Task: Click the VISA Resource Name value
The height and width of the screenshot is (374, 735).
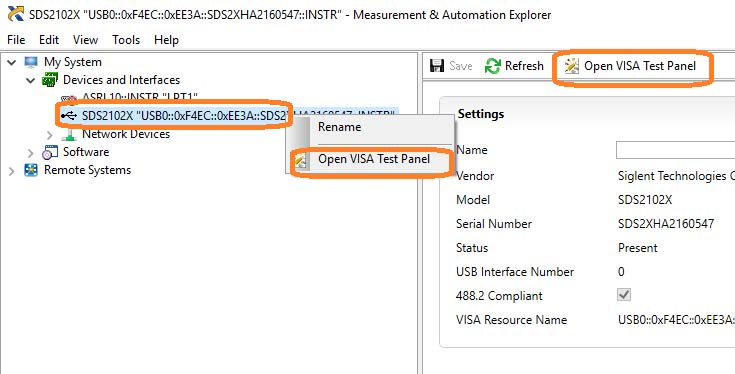Action: pyautogui.click(x=676, y=320)
